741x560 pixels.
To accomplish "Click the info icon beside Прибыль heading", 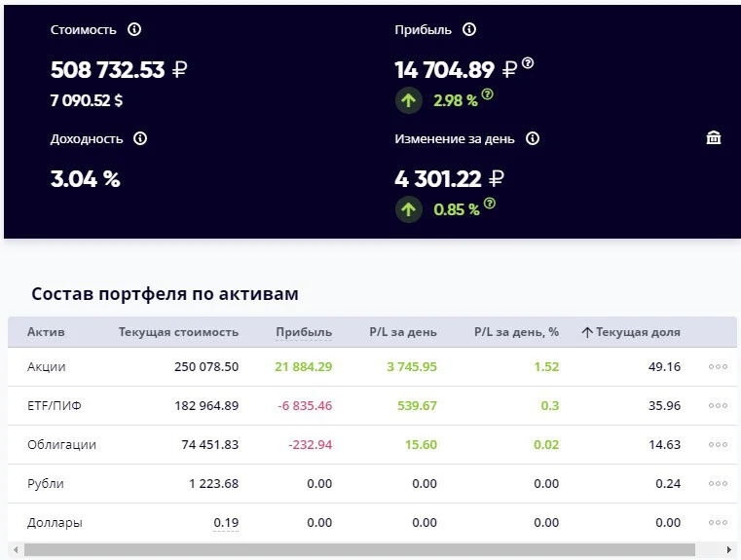I will pos(468,29).
